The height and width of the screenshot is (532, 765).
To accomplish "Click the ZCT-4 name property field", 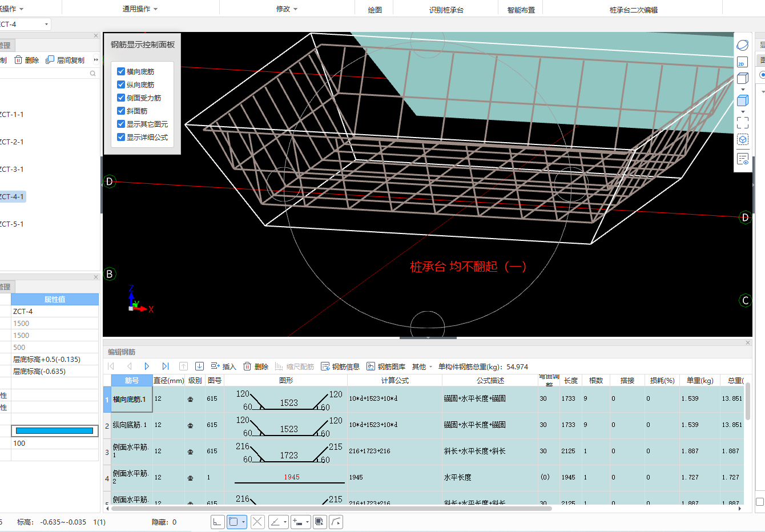I will (x=55, y=311).
